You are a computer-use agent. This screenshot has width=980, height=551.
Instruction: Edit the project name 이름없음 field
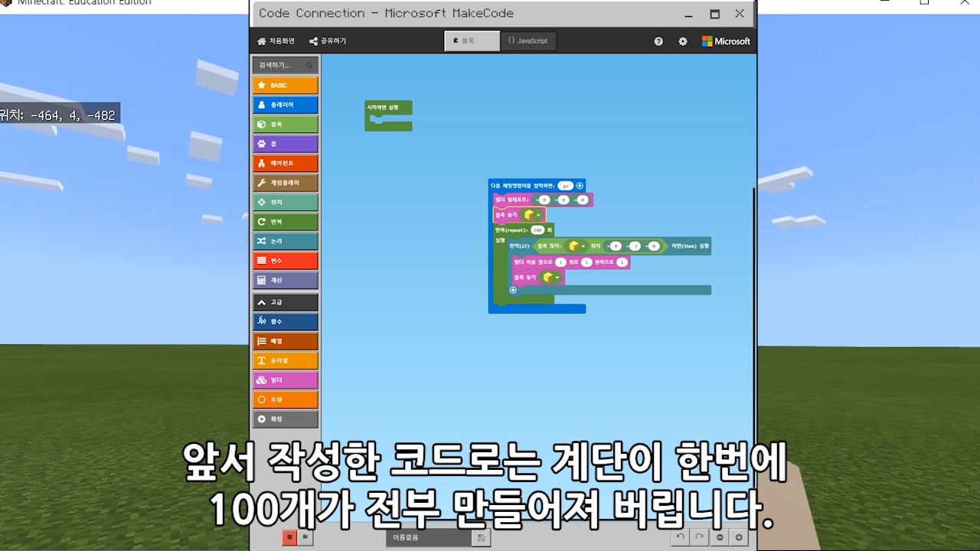coord(429,538)
